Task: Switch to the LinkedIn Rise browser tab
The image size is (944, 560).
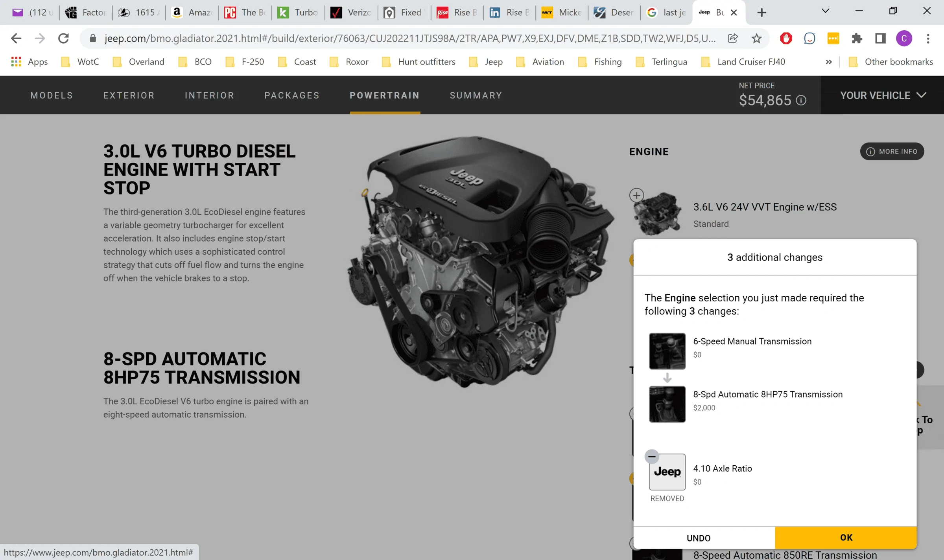Action: click(510, 13)
